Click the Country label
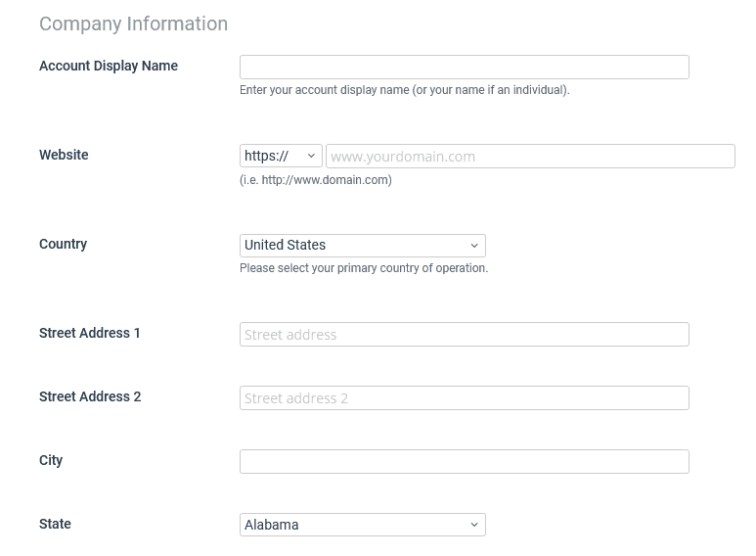 (x=63, y=244)
